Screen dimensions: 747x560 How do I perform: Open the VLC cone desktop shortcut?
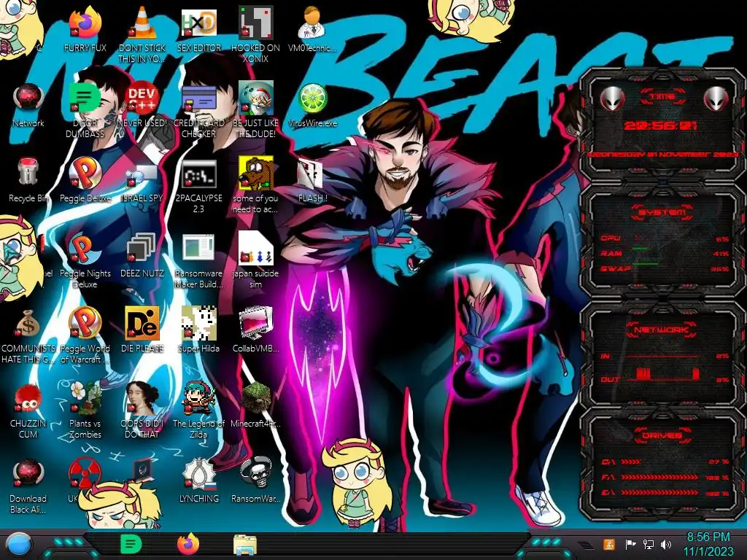[x=142, y=24]
